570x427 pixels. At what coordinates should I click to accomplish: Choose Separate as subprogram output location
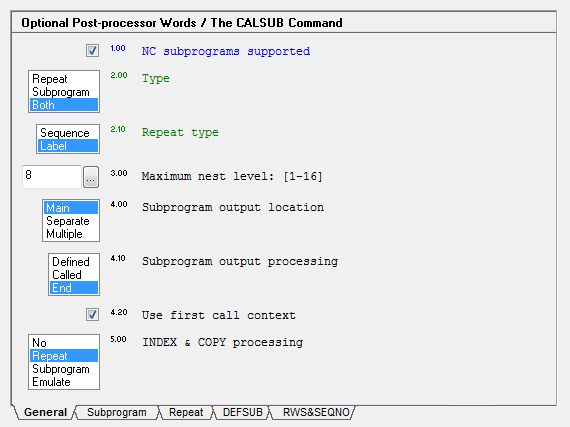click(x=71, y=221)
